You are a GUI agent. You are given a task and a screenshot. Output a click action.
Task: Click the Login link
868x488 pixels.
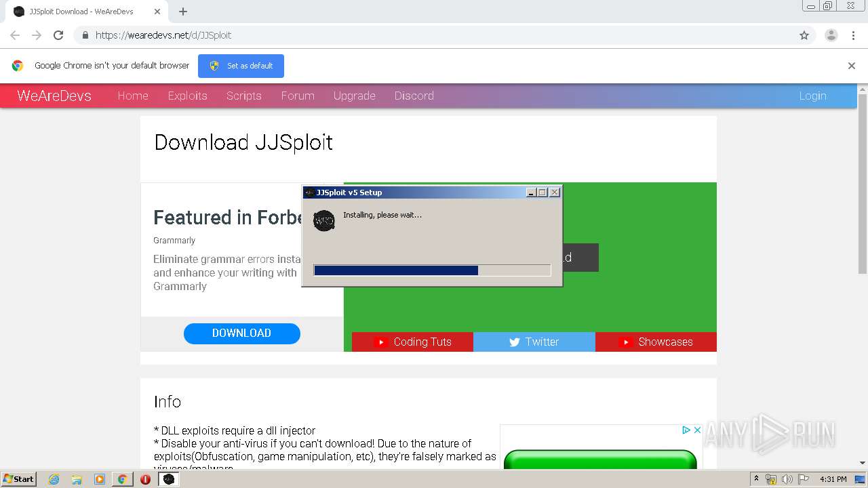click(x=812, y=96)
